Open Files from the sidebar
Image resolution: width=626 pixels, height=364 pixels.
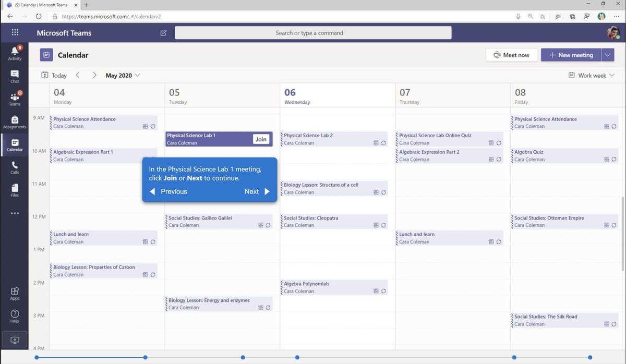point(15,190)
